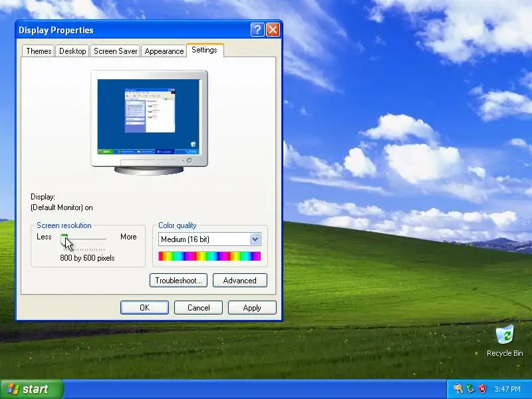Click the Screen resolution slider handle
Image resolution: width=532 pixels, height=399 pixels.
click(x=64, y=239)
